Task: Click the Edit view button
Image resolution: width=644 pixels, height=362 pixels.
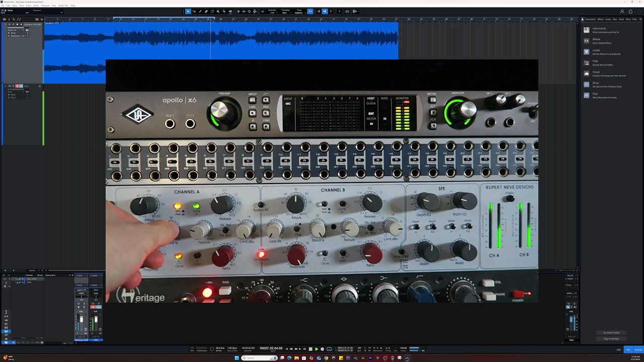Action: [619, 349]
